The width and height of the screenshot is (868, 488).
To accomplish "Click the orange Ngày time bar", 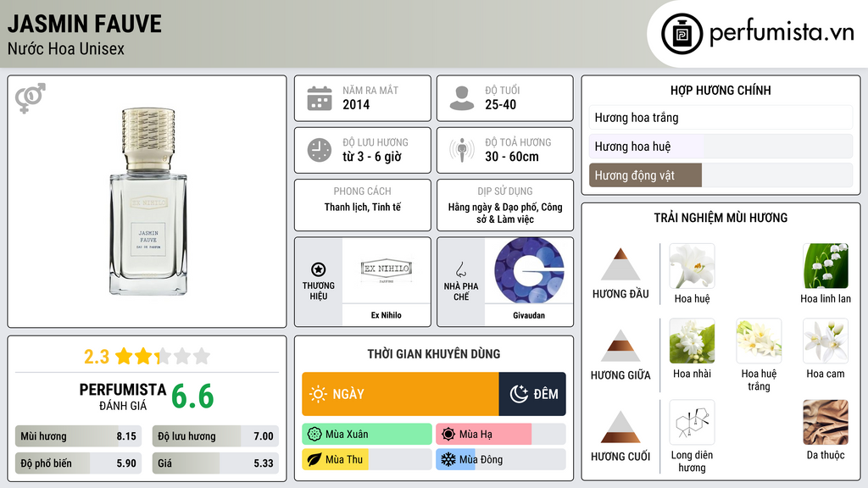I will point(400,394).
